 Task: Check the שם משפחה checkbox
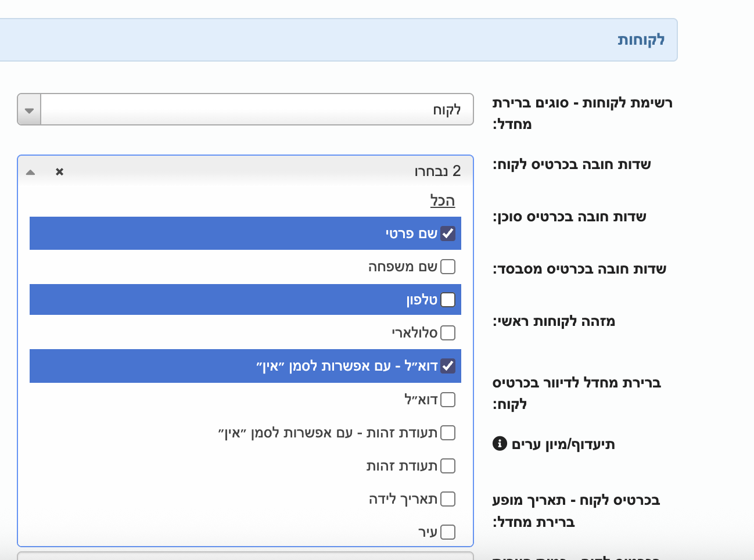click(448, 267)
